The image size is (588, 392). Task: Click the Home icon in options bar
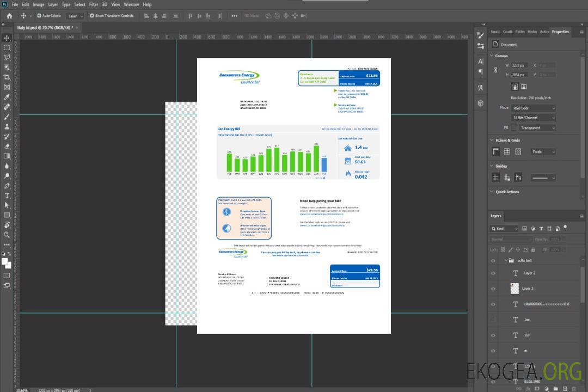[x=9, y=16]
